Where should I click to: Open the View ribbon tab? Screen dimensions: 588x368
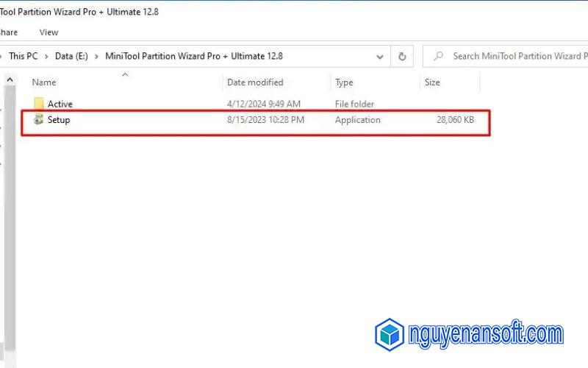coord(49,32)
